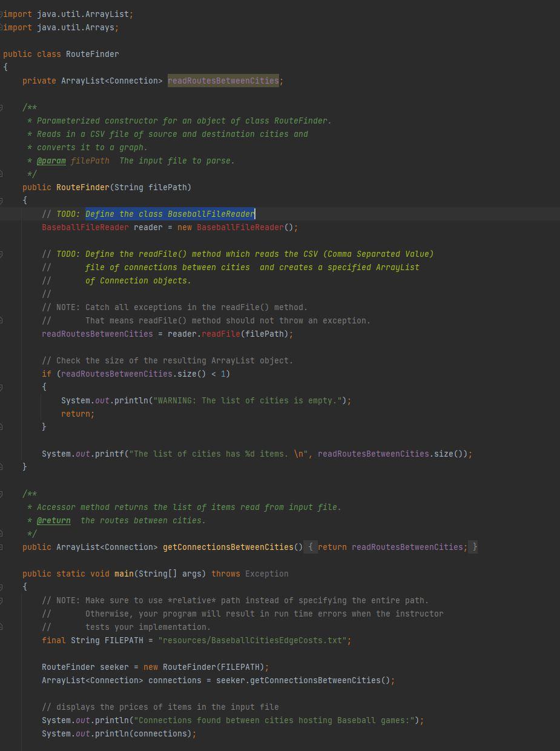
Task: Collapse the RouteFinder constructor body fold marker
Action: (1, 200)
